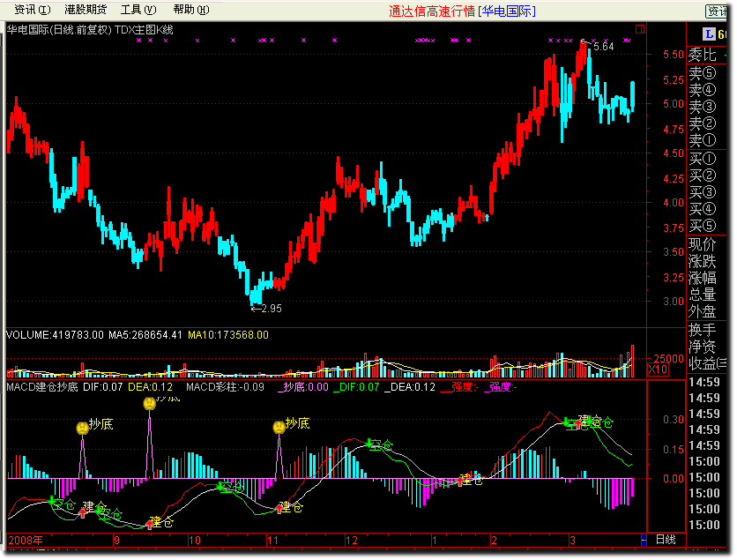Open the 港股期货 menu

pos(86,10)
